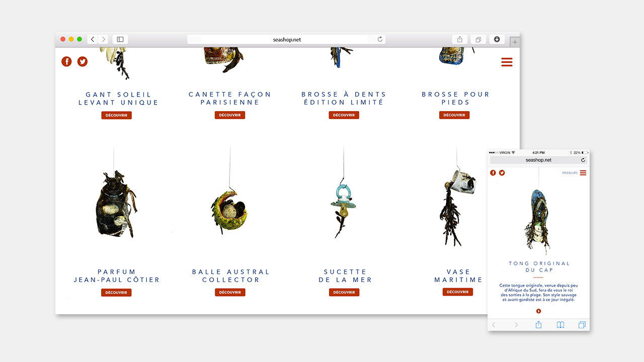The height and width of the screenshot is (362, 644).
Task: Click Découvrir under Gant Soleil Levant Unique
Action: [116, 115]
